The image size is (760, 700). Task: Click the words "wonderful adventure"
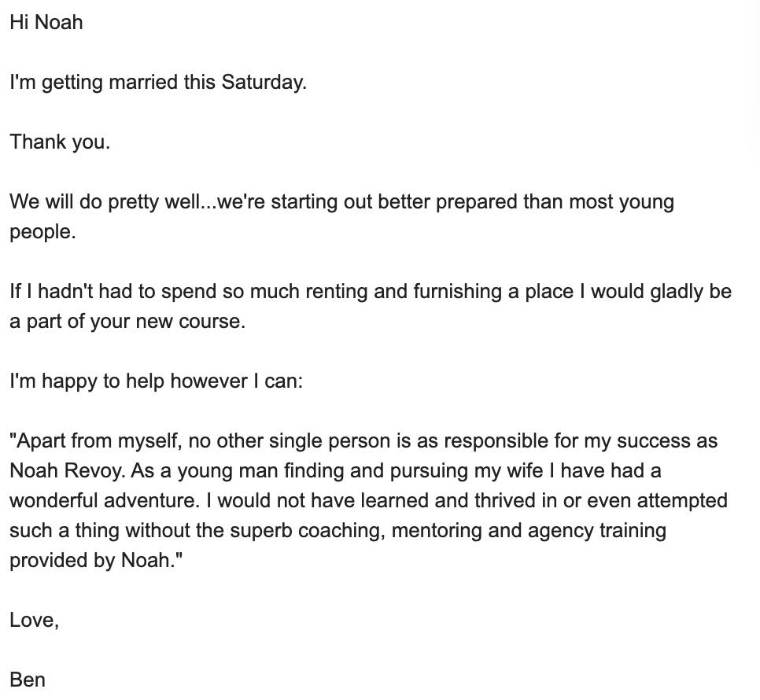tap(104, 500)
